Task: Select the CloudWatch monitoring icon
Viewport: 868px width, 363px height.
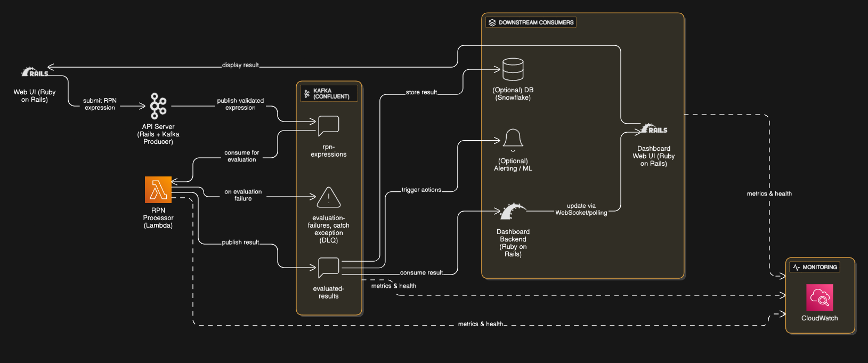Action: tap(820, 297)
